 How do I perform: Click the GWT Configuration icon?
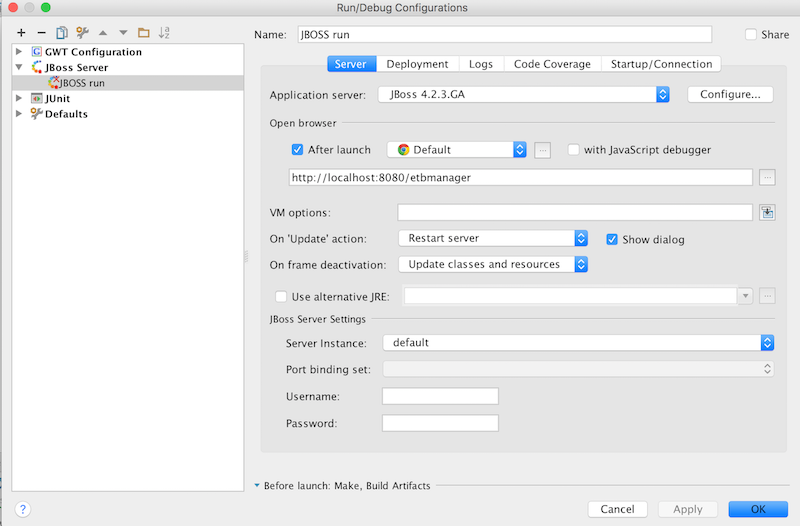click(x=36, y=52)
